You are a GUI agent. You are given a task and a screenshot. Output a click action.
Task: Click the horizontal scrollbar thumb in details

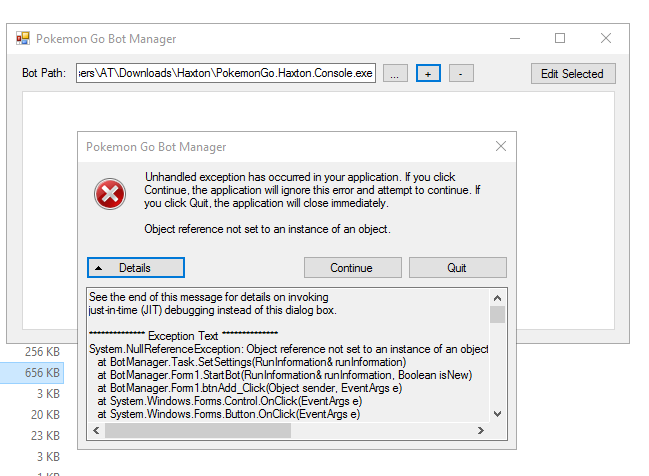coord(198,430)
